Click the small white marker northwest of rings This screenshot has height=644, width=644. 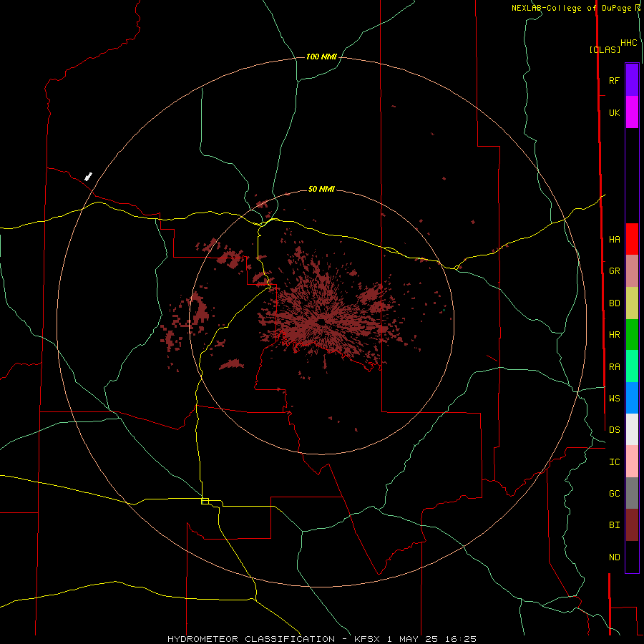[88, 177]
